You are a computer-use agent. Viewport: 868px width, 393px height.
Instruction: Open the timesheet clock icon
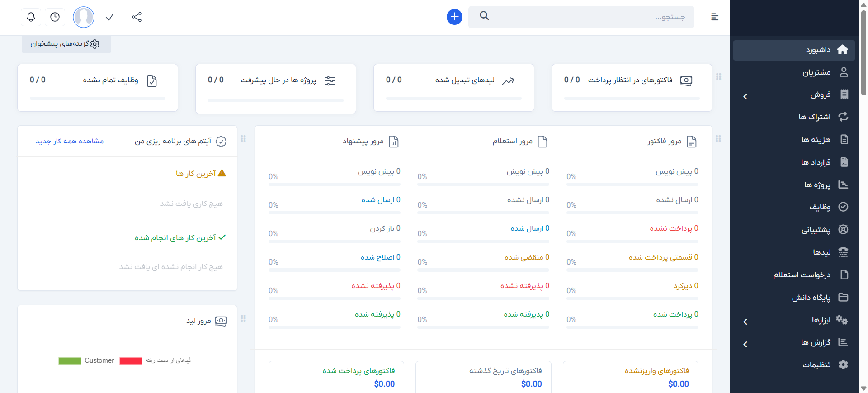(55, 17)
